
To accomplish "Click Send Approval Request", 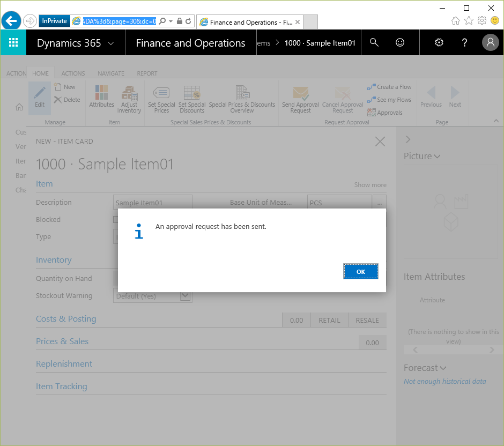I will click(x=301, y=99).
